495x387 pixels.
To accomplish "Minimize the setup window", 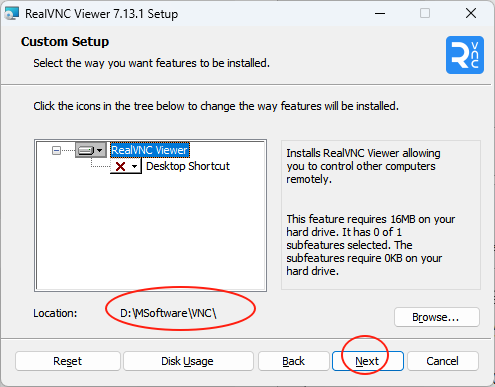I will coord(380,14).
